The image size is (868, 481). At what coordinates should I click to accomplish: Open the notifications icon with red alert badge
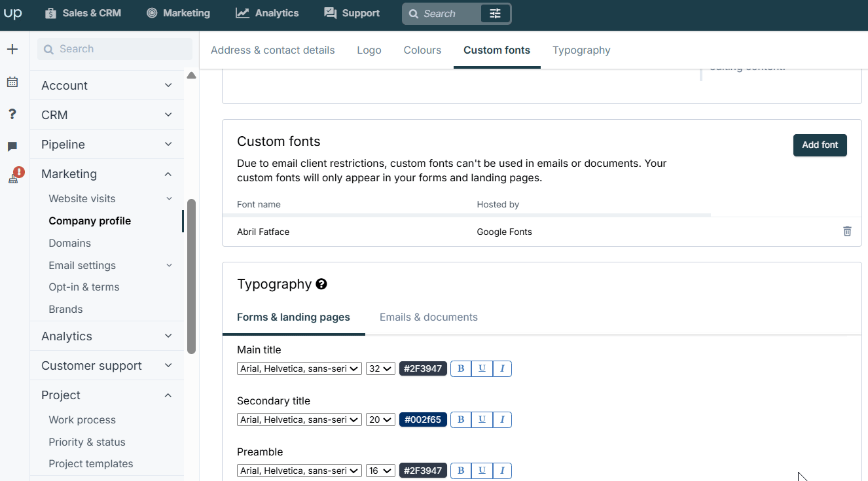15,176
